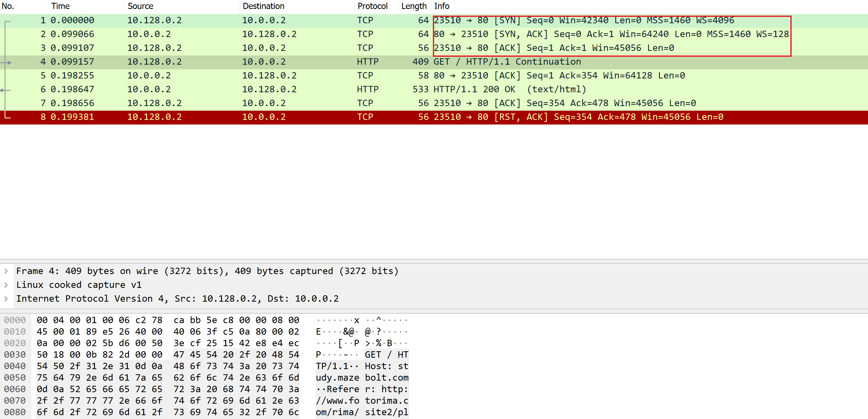This screenshot has width=868, height=419.
Task: Select the red RST, ACK packet 8
Action: point(434,117)
